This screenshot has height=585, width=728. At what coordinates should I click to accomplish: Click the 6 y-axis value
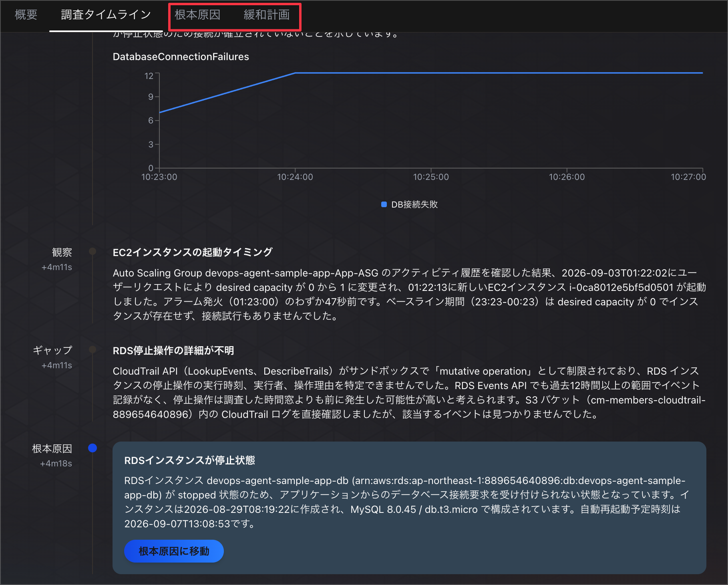click(x=151, y=121)
